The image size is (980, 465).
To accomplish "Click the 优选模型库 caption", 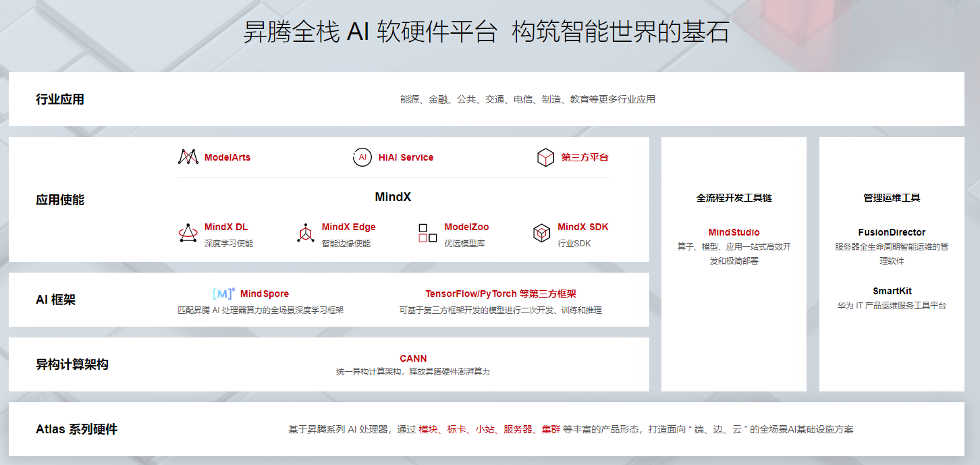I will tap(464, 243).
